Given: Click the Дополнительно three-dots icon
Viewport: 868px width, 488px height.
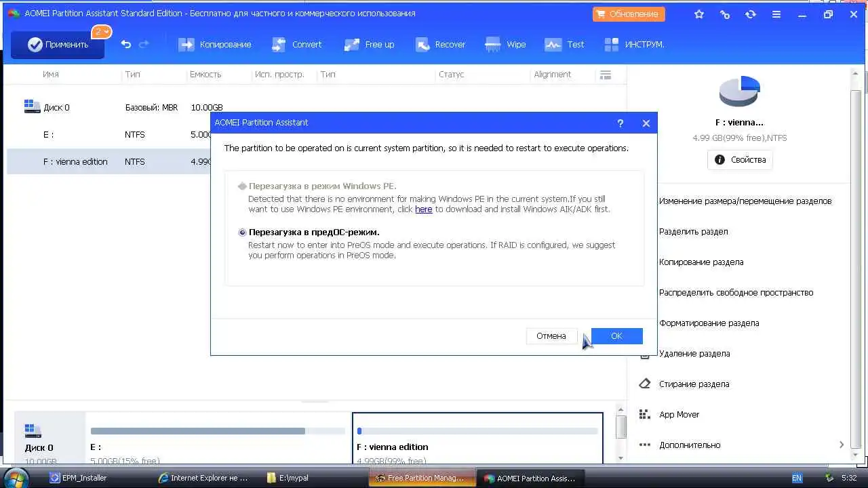Looking at the screenshot, I should (644, 445).
